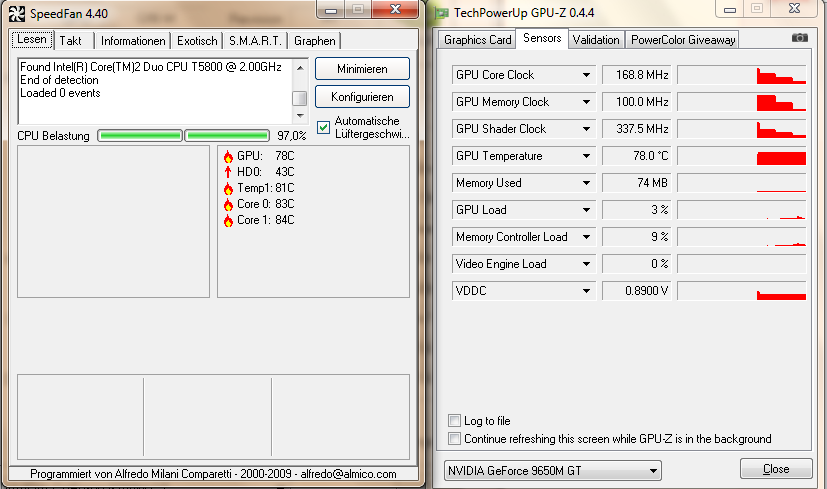Open the Graphen tab

[315, 41]
